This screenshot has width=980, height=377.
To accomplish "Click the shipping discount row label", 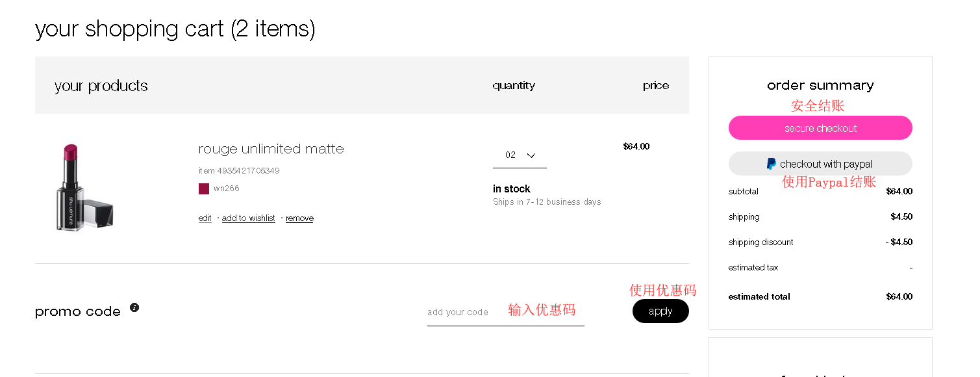I will tap(760, 242).
